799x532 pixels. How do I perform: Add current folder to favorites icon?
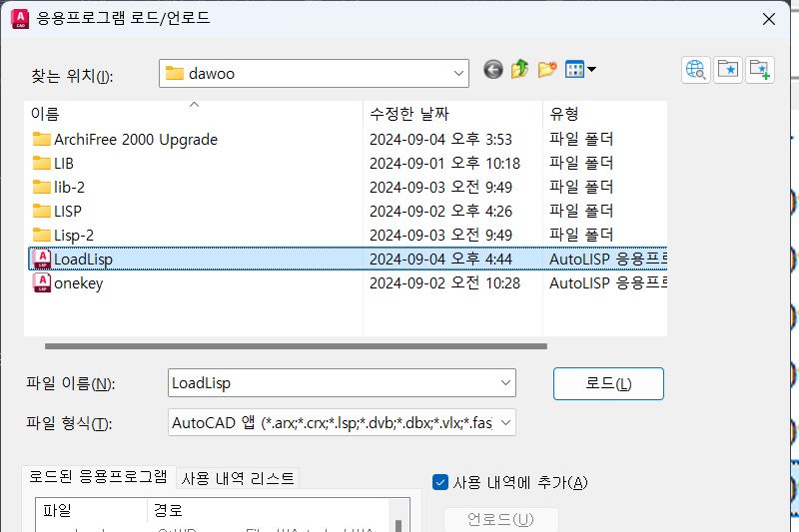click(x=760, y=70)
